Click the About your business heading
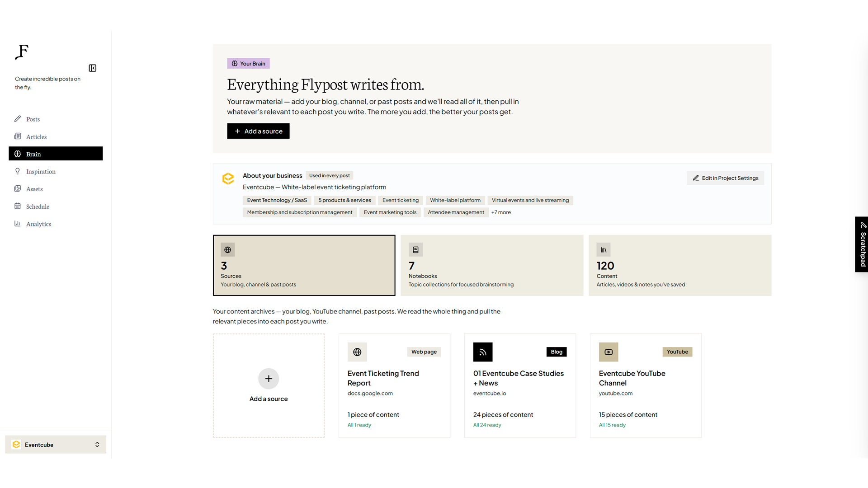868x488 pixels. 273,176
